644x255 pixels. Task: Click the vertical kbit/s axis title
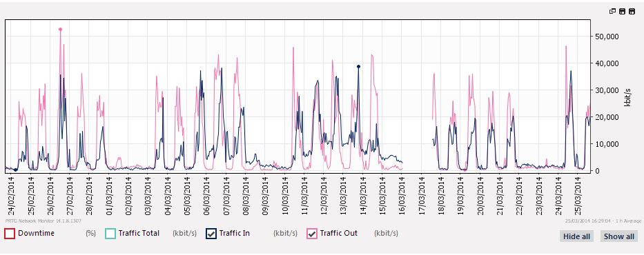click(627, 98)
